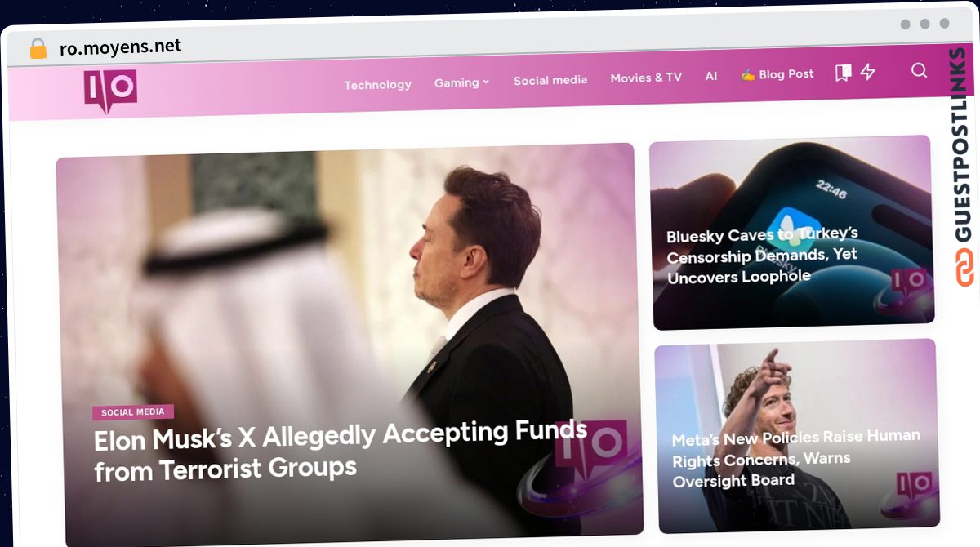Open Elon Musk's X terrorist funds headline
Image resolution: width=980 pixels, height=547 pixels.
341,450
